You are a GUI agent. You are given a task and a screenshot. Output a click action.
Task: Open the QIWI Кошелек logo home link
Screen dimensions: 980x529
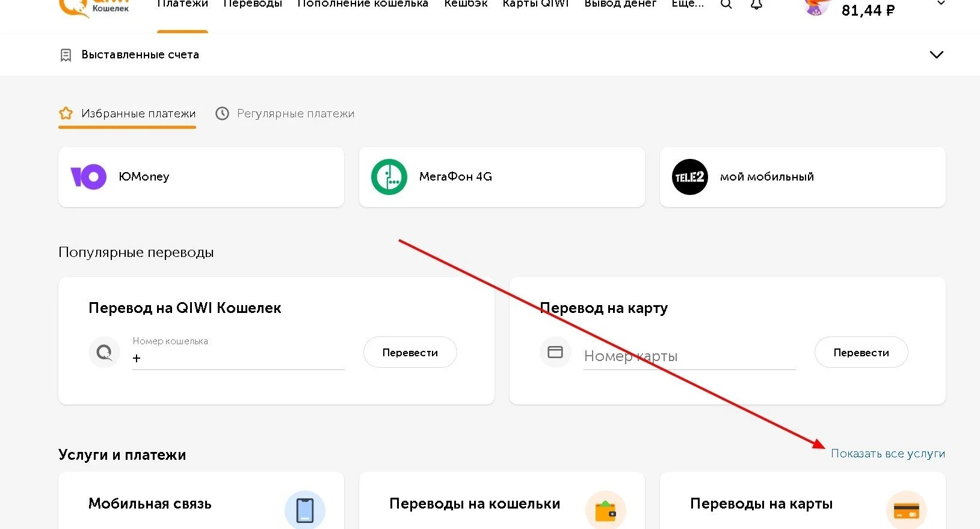[x=94, y=7]
